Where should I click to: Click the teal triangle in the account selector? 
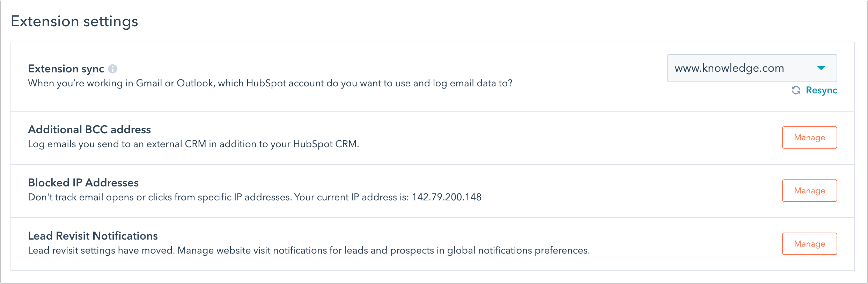822,68
